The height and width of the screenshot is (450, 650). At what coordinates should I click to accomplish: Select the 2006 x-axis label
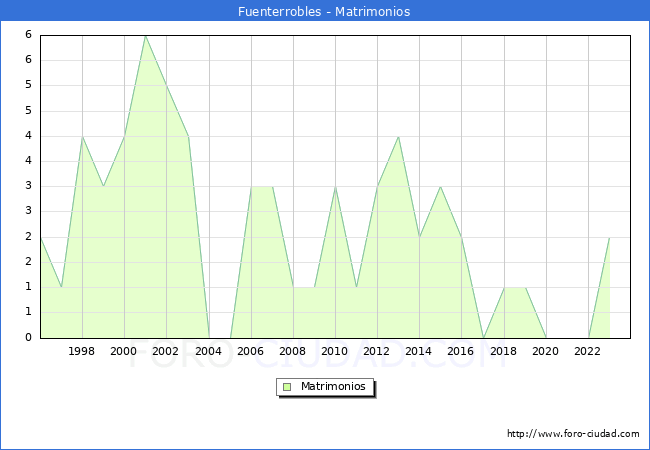click(x=251, y=351)
